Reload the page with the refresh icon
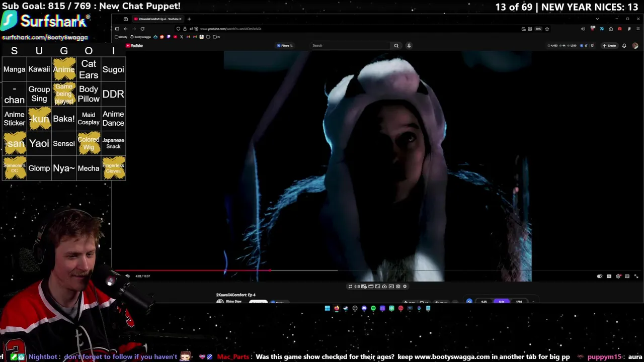644x362 pixels. tap(142, 29)
